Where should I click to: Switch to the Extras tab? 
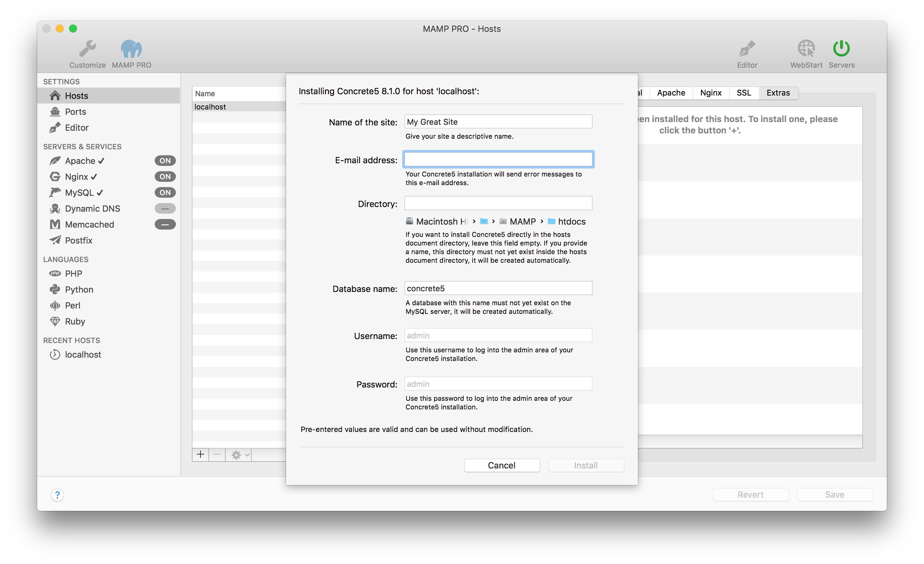778,93
